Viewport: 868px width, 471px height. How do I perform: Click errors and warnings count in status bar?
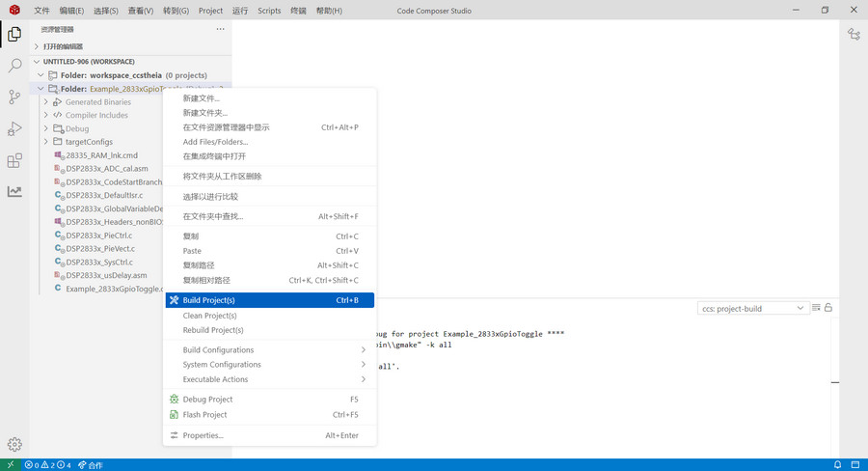(48, 465)
